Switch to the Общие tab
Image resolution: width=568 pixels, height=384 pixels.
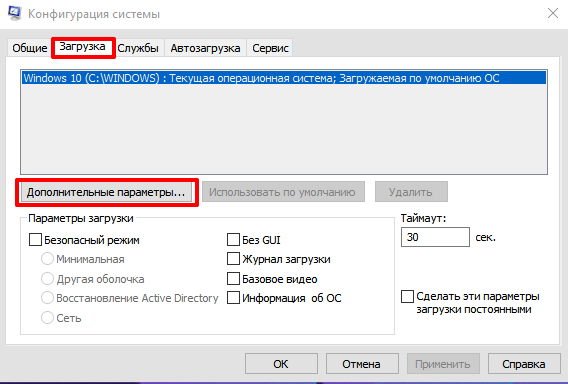coord(30,48)
